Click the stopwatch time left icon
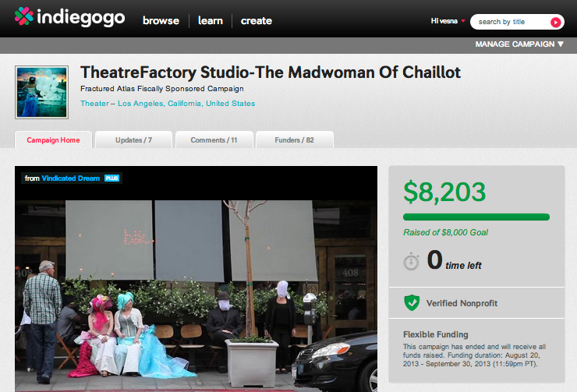 coord(411,262)
